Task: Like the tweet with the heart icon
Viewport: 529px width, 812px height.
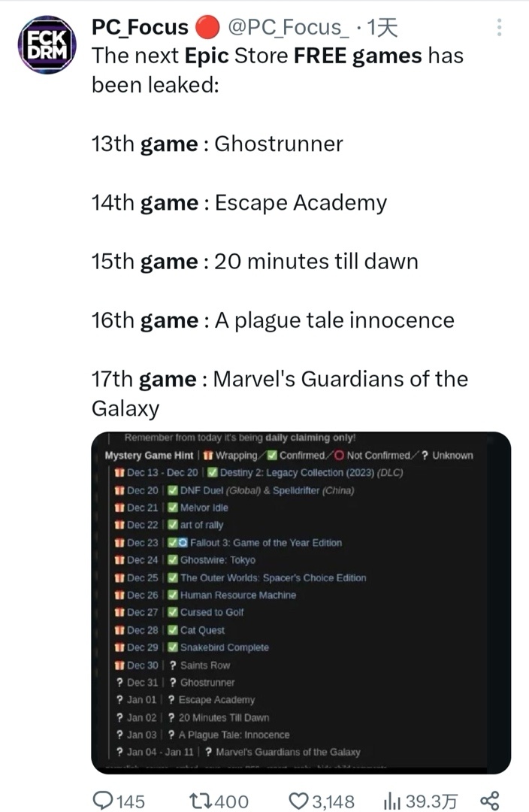Action: pyautogui.click(x=300, y=801)
